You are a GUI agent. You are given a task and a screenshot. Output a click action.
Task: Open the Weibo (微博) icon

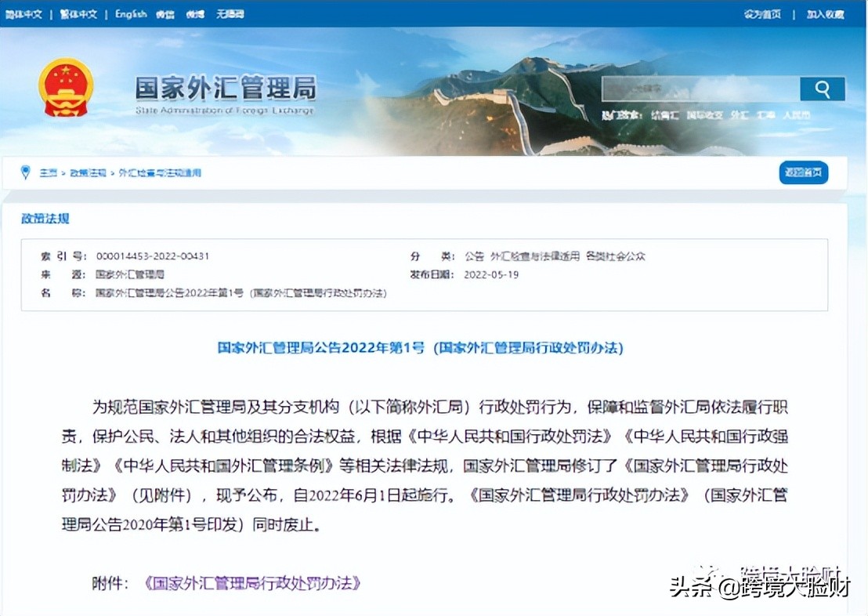coord(193,13)
